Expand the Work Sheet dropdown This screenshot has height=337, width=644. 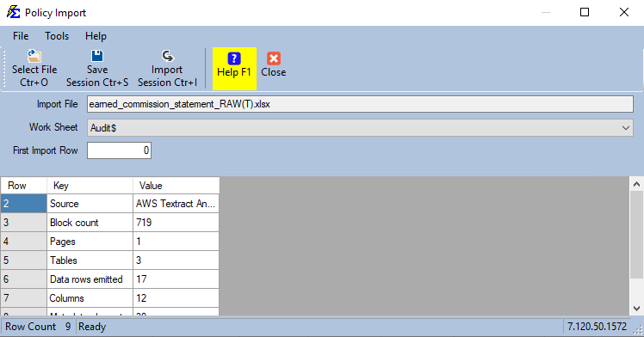click(x=625, y=128)
